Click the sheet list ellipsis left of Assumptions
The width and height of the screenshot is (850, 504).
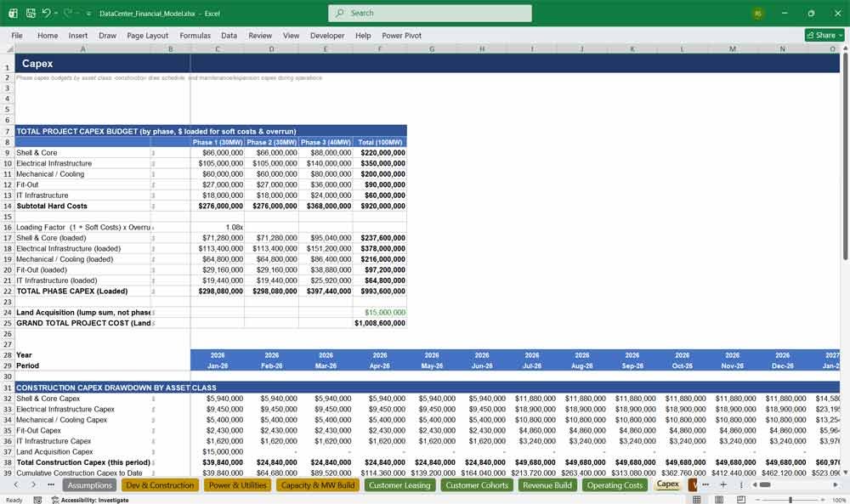click(x=51, y=485)
